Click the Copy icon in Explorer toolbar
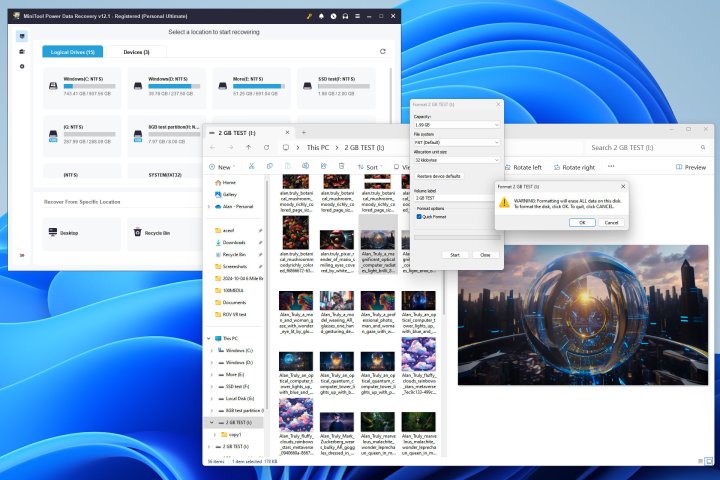The height and width of the screenshot is (480, 720). pyautogui.click(x=270, y=166)
